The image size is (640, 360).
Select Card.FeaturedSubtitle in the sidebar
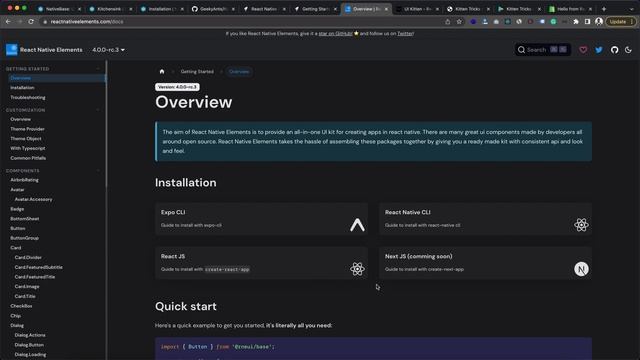pos(39,267)
